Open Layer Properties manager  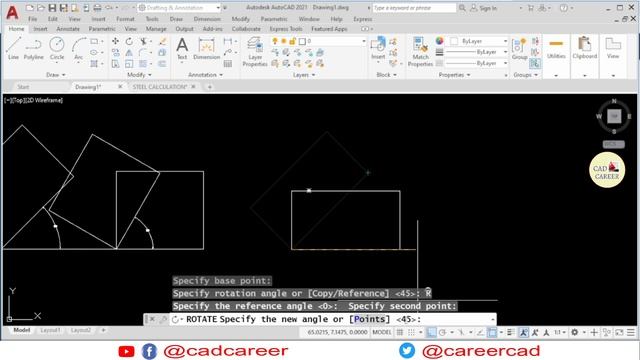coord(255,51)
